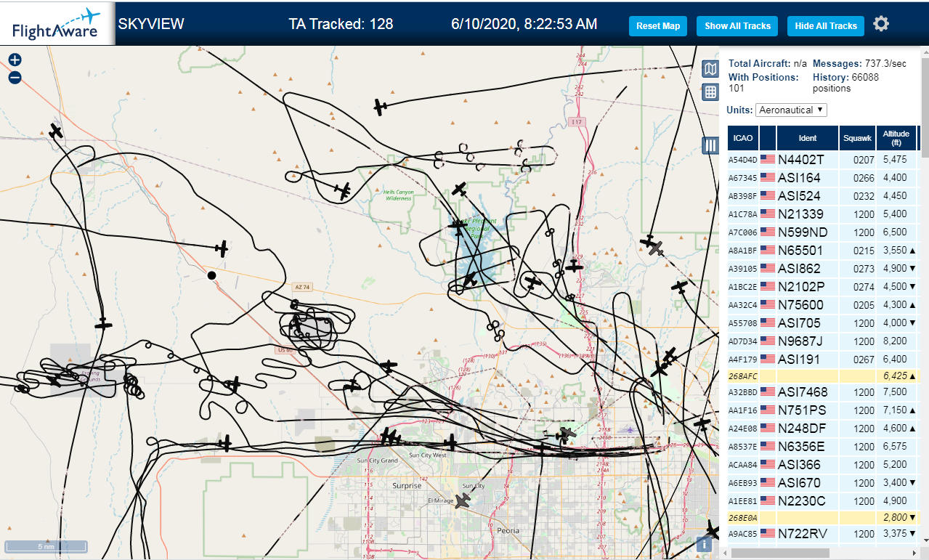Select the gray aircraft near El Mirage

[463, 500]
